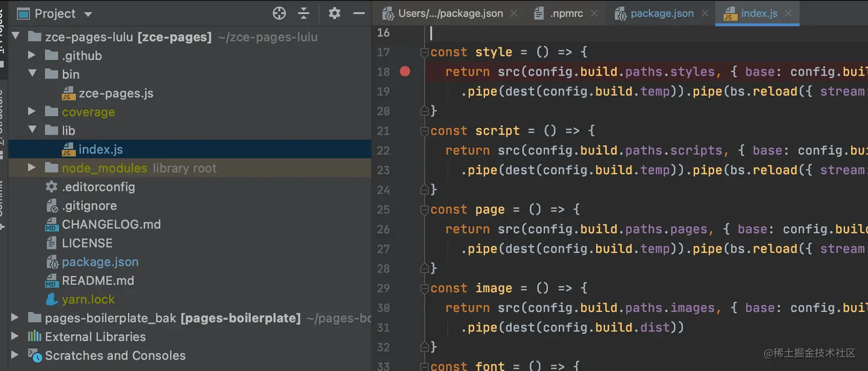Screen dimensions: 868x371
Task: Click 'const page' declaration on line 25
Action: pos(467,210)
